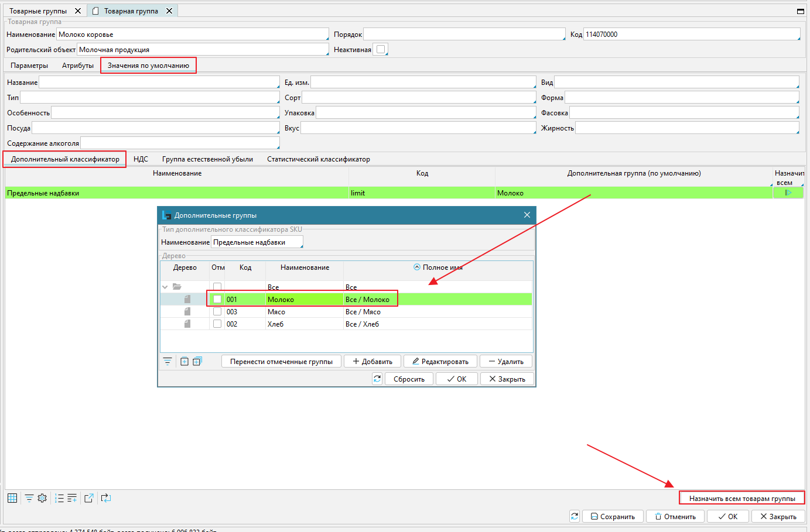Open the Атрибуты tab
Viewport: 810px width, 532px height.
point(78,66)
